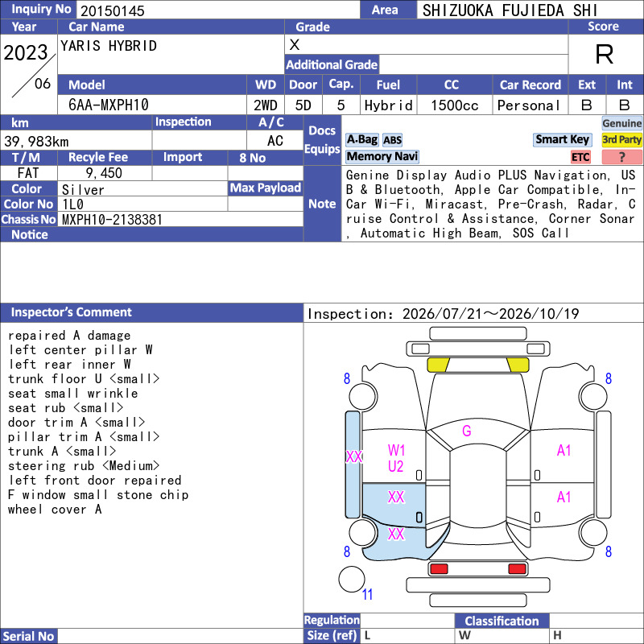Click the Additional Grade label
This screenshot has height=644, width=644.
[332, 64]
